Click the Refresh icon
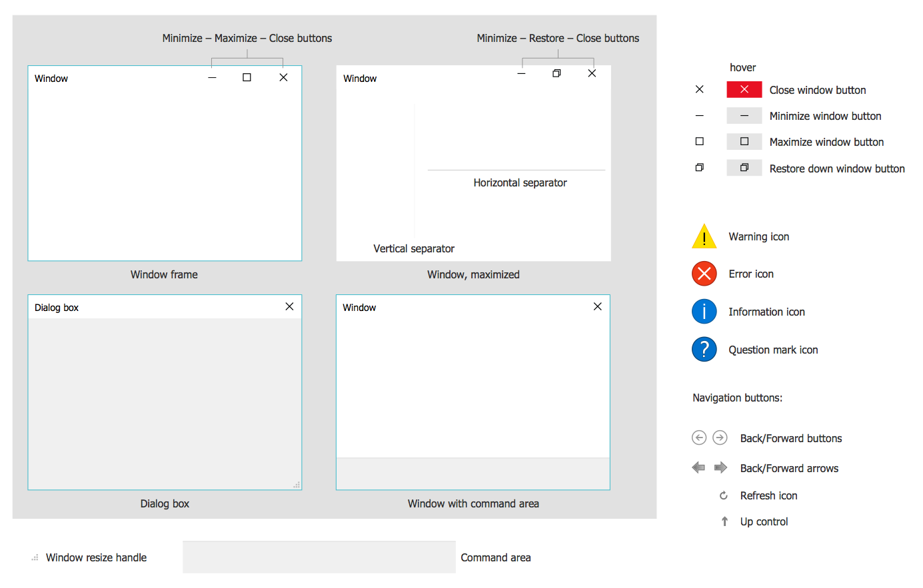The height and width of the screenshot is (588, 923). [x=724, y=495]
